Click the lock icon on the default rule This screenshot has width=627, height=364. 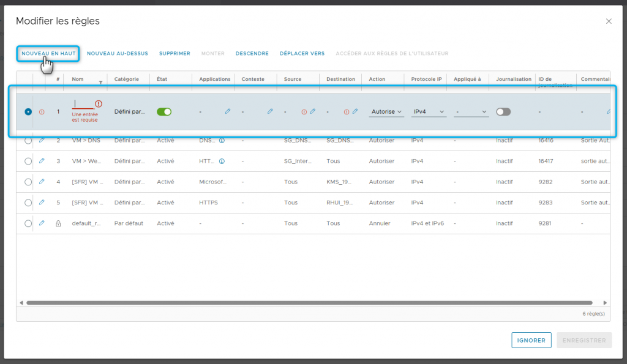coord(58,224)
